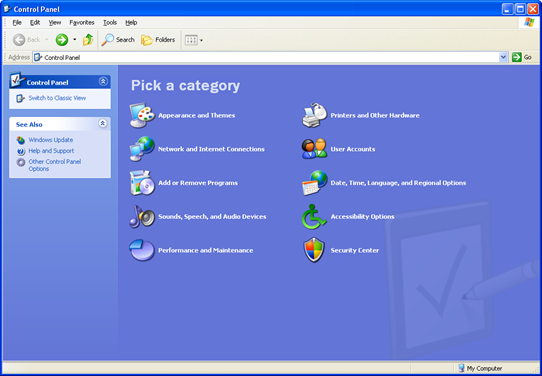The height and width of the screenshot is (376, 542).
Task: Open the Favorites menu
Action: (x=82, y=22)
